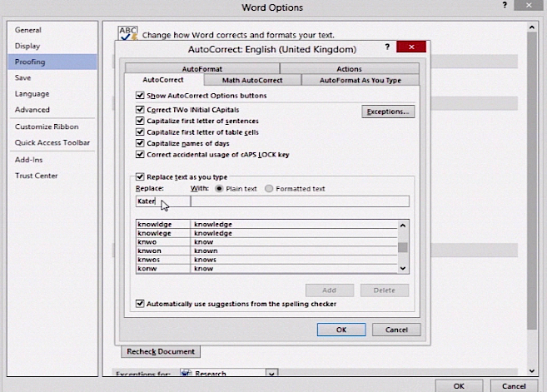Toggle Automatically use suggestions from spelling checker
The height and width of the screenshot is (392, 547).
(140, 304)
